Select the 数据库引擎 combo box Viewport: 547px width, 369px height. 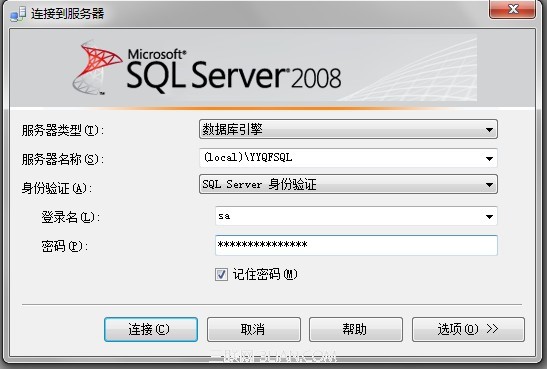coord(348,129)
